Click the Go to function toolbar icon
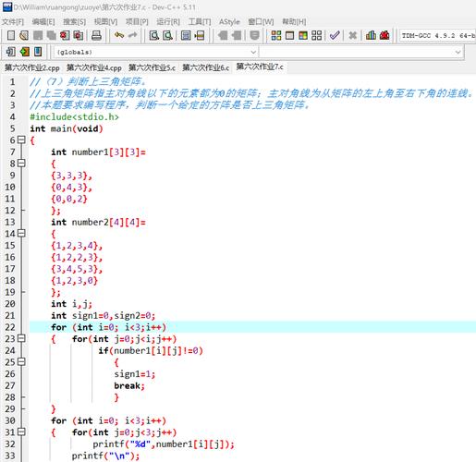Screen dimensions: 476x462 point(186,35)
